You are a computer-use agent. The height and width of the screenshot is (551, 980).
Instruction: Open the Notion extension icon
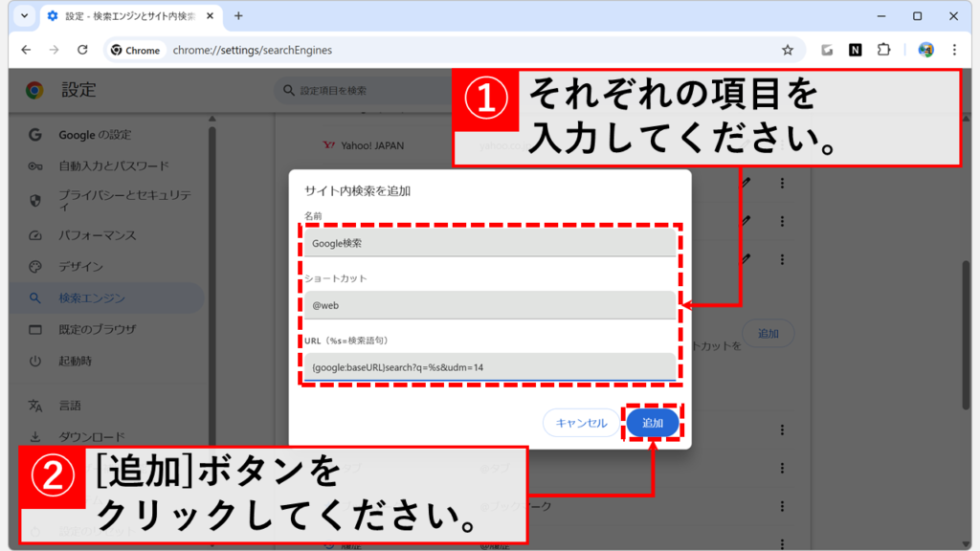(855, 50)
